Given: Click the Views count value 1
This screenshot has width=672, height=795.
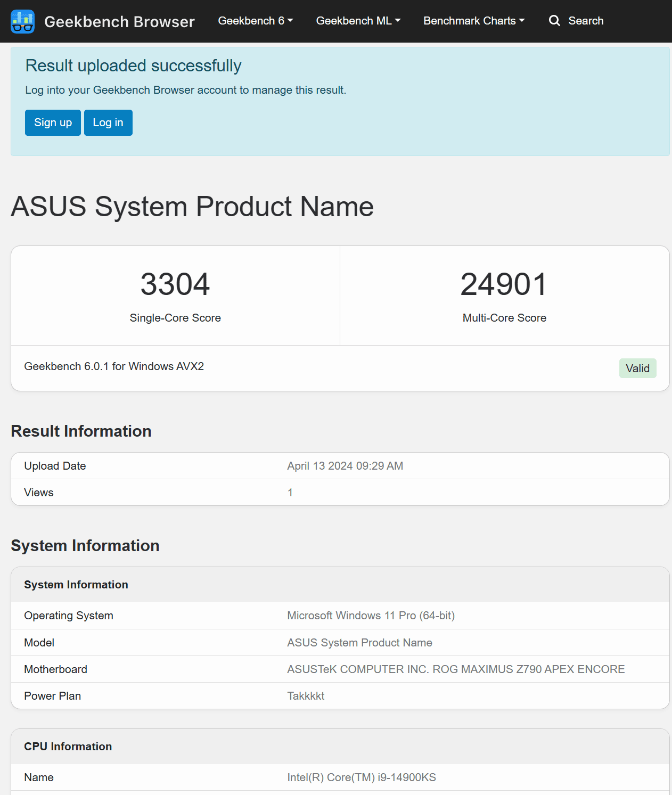Looking at the screenshot, I should 290,493.
